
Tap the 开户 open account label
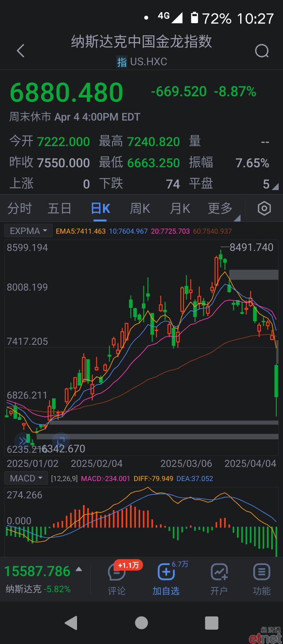tap(219, 591)
